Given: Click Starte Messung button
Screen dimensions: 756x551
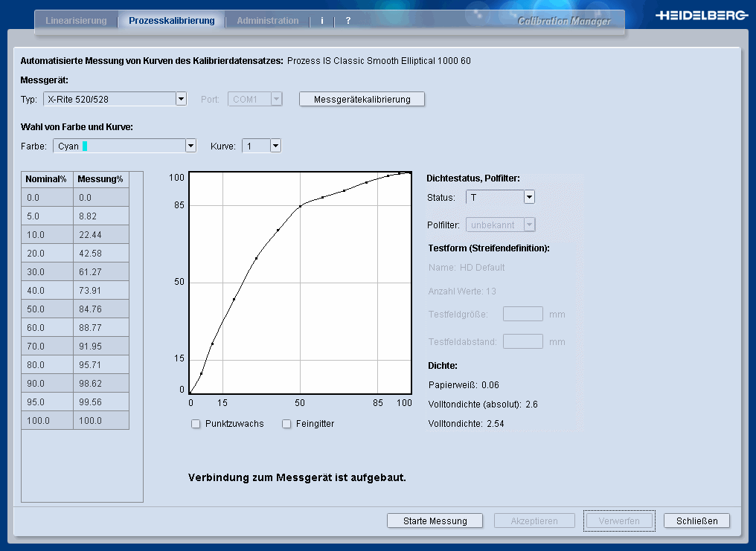Looking at the screenshot, I should [x=435, y=521].
